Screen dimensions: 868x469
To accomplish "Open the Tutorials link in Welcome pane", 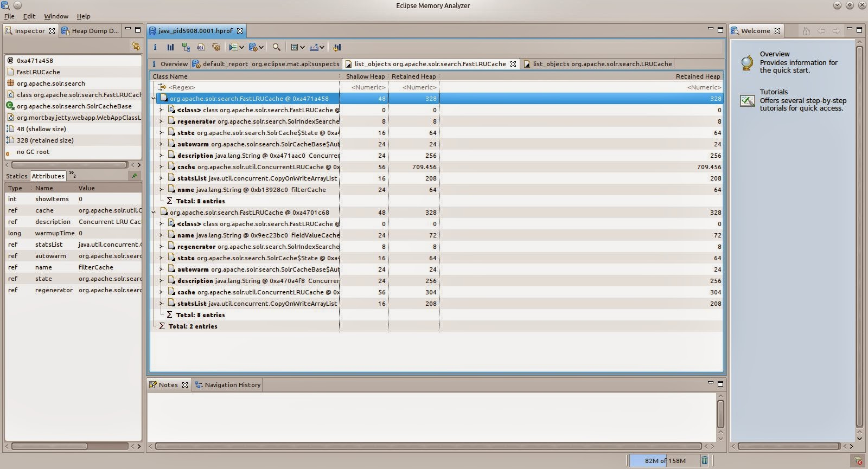I will pos(774,92).
